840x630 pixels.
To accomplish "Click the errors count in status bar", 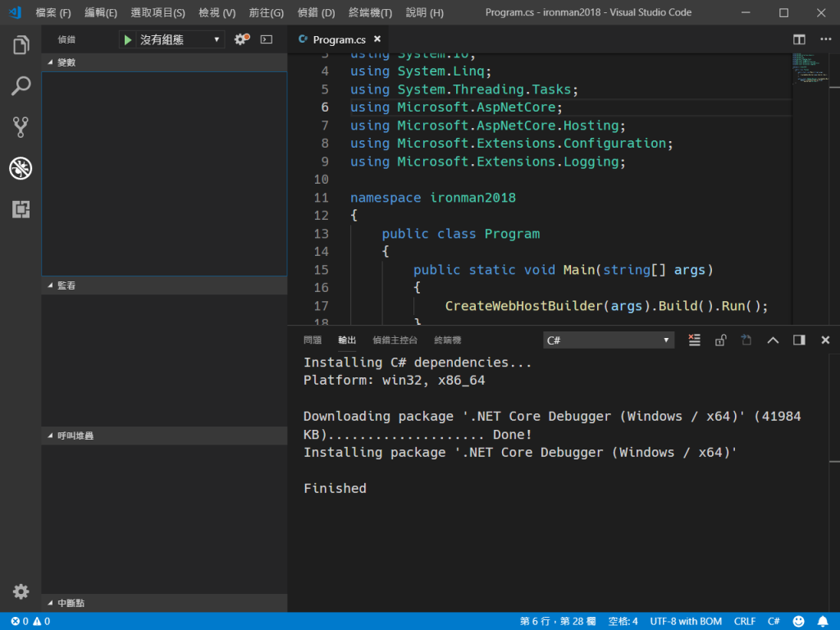I will [x=20, y=622].
